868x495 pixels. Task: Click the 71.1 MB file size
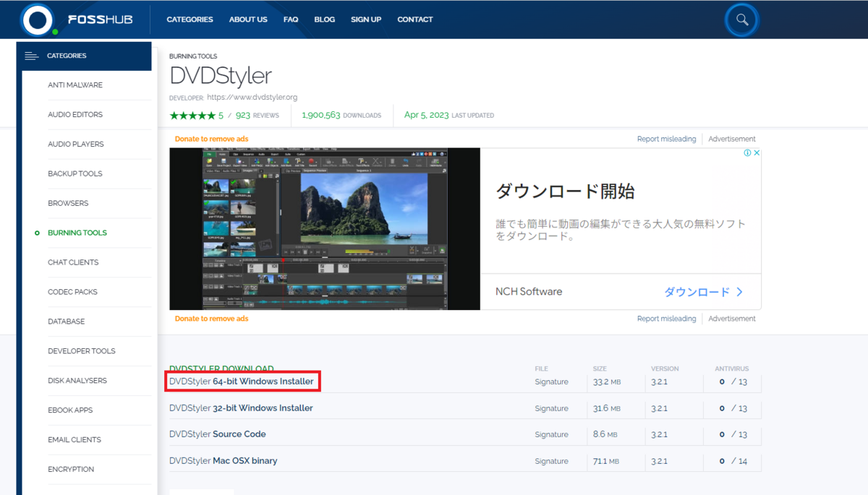[x=607, y=461]
